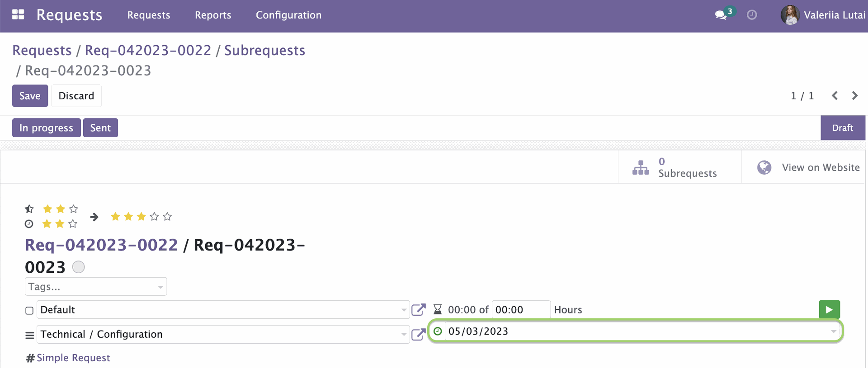Click the Save button
The width and height of the screenshot is (868, 368).
click(30, 96)
